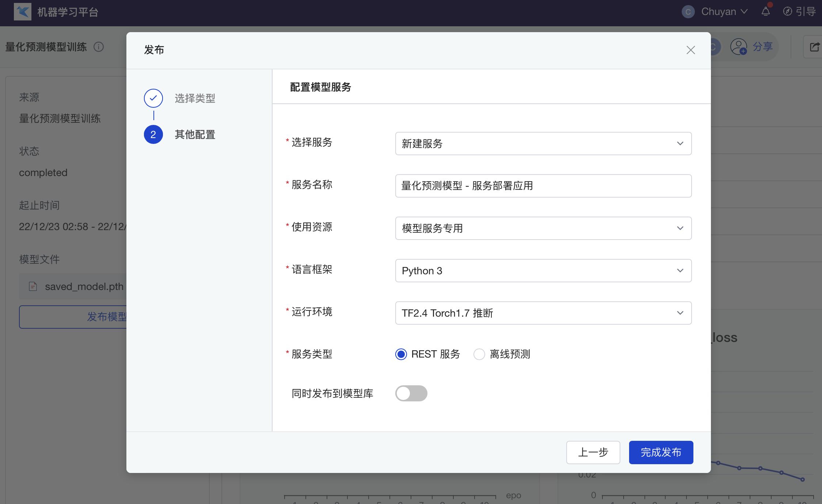Click the info icon beside 量化预测模型训练

pos(99,47)
